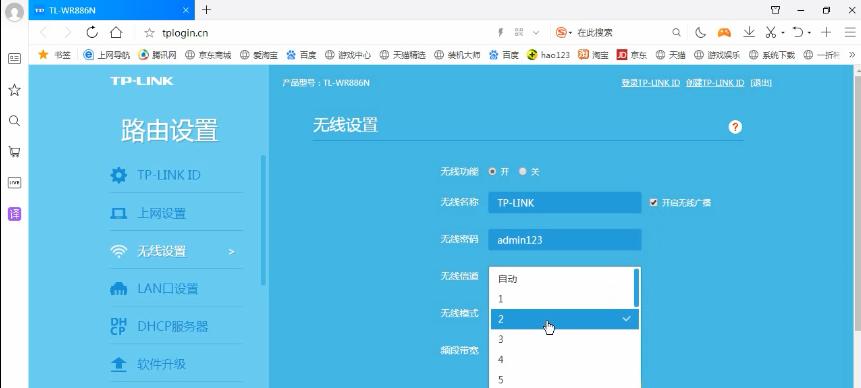This screenshot has height=388, width=861.
Task: Open the QR code grid icon
Action: [x=519, y=33]
